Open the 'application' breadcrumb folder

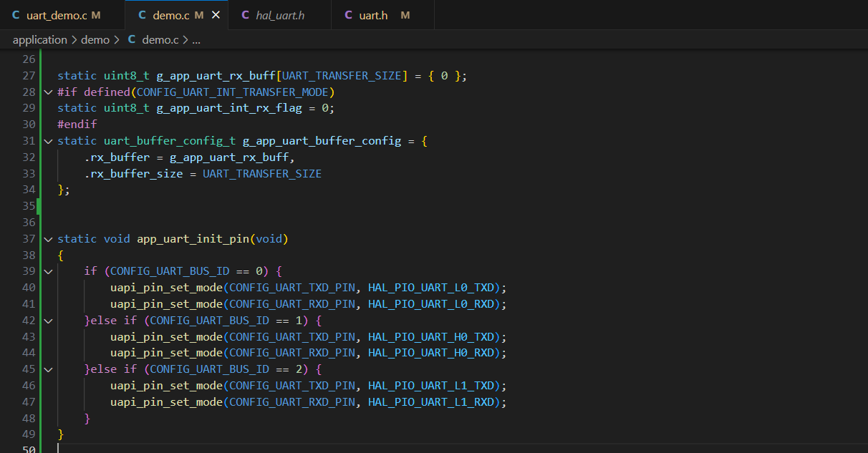pyautogui.click(x=40, y=40)
